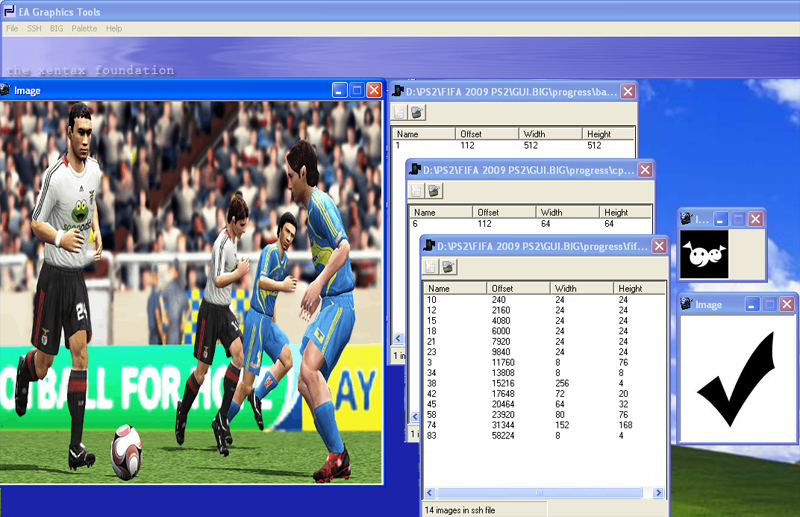Open the Help menu

[114, 29]
